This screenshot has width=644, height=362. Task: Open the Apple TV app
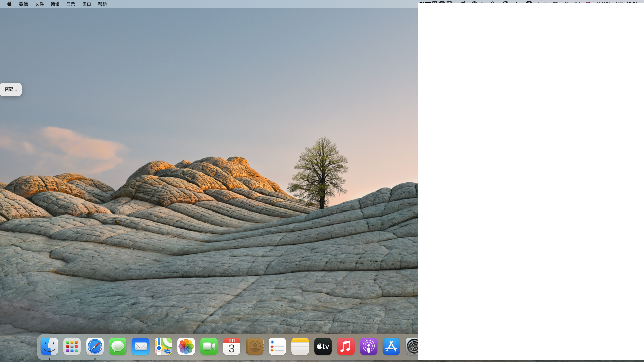pyautogui.click(x=323, y=347)
